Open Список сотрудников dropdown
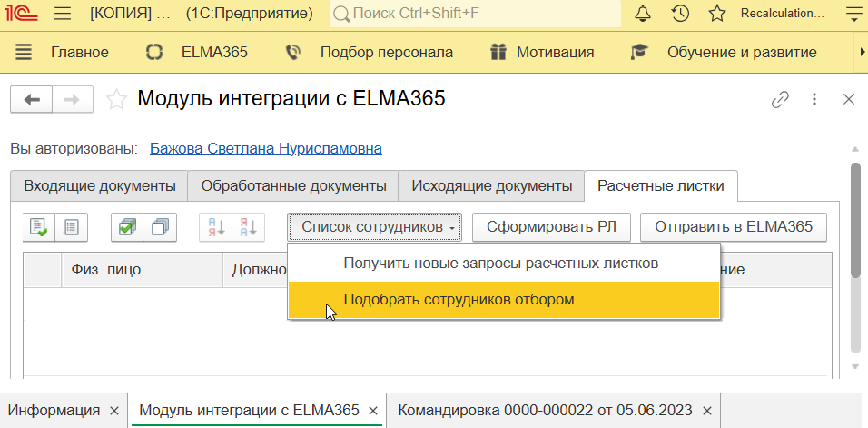Image resolution: width=868 pixels, height=428 pixels. pos(374,227)
